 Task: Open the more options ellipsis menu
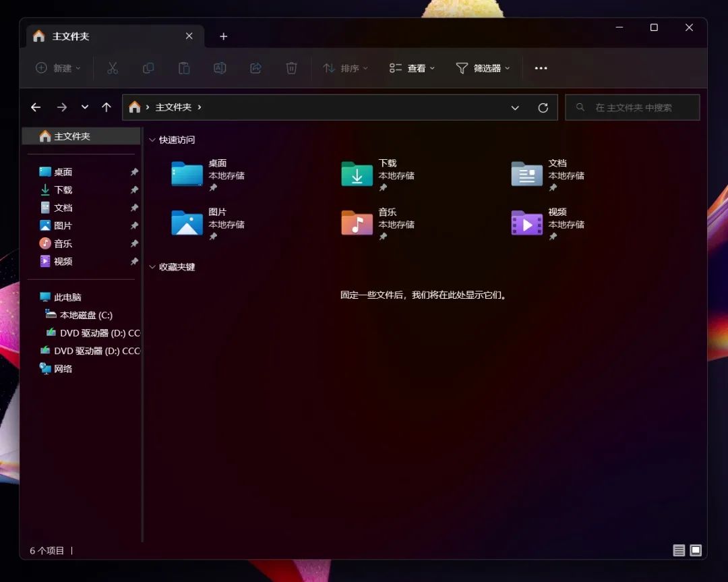click(541, 68)
